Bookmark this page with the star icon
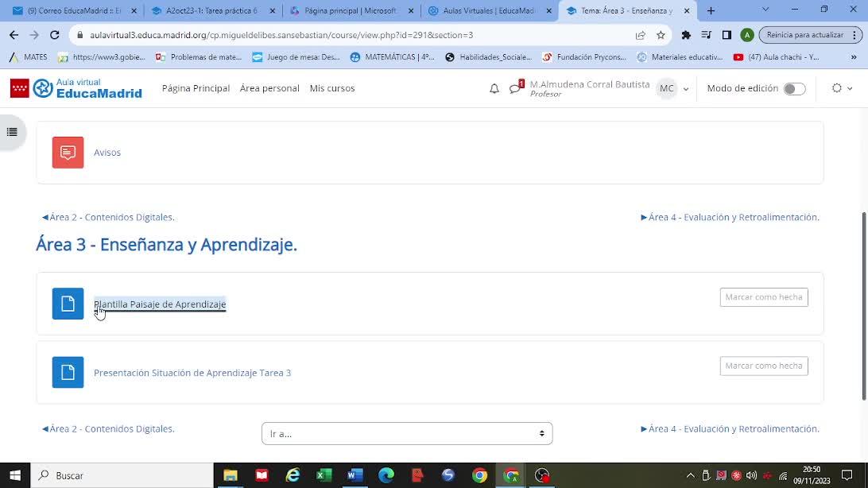 661,35
